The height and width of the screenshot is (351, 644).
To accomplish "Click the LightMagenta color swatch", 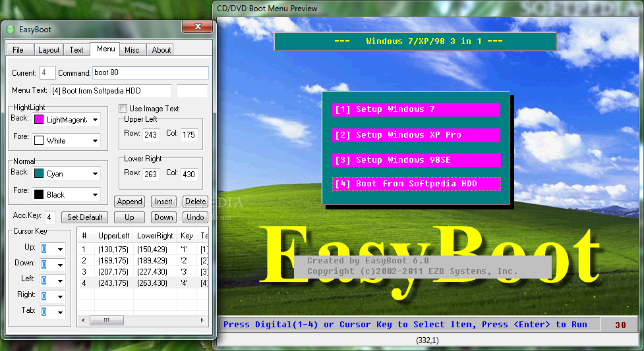I will [x=39, y=119].
